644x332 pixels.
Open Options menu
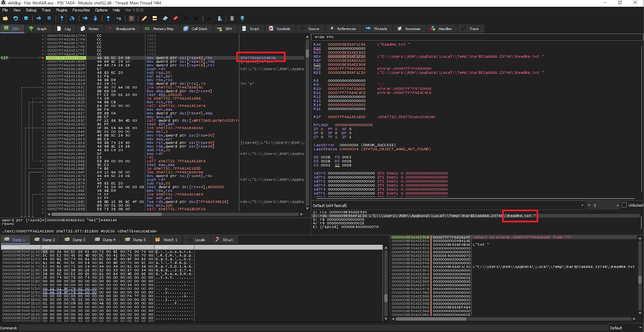click(101, 10)
